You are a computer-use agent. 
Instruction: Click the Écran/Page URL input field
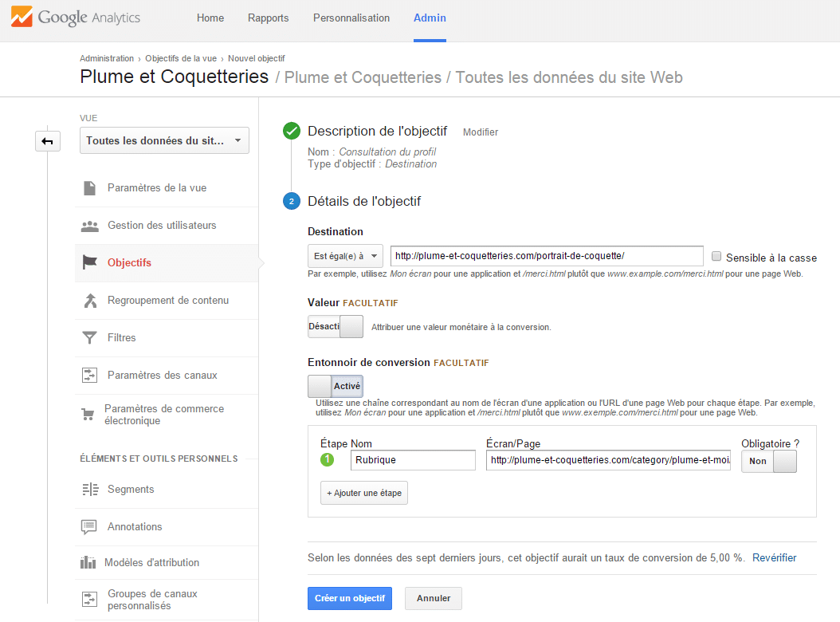(609, 460)
